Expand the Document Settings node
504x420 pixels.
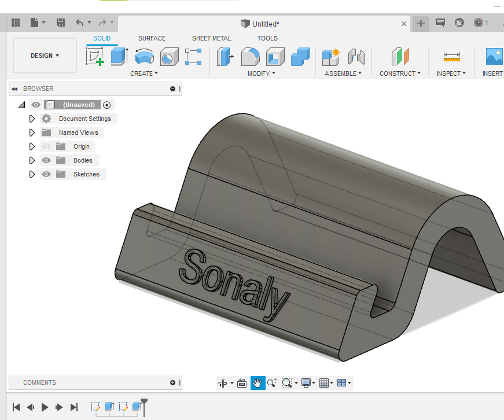pyautogui.click(x=32, y=119)
